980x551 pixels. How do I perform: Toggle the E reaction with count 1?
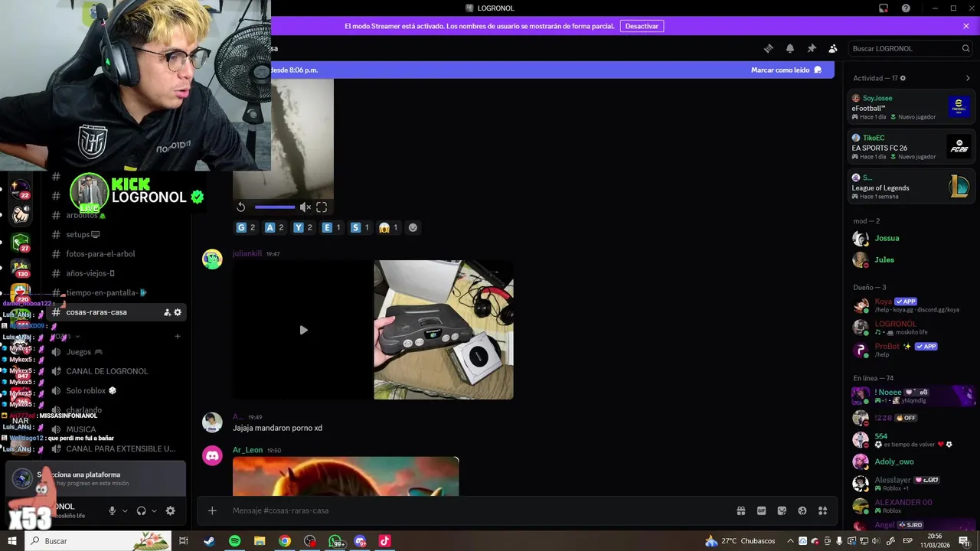pos(332,227)
